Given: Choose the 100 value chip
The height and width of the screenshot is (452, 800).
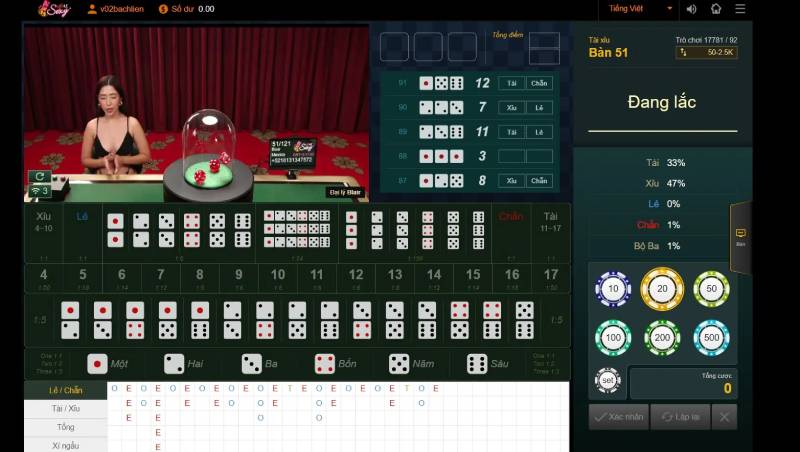Looking at the screenshot, I should point(612,338).
